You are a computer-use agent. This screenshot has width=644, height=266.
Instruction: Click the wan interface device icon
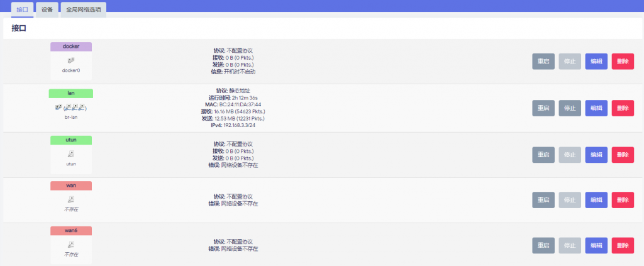click(71, 199)
